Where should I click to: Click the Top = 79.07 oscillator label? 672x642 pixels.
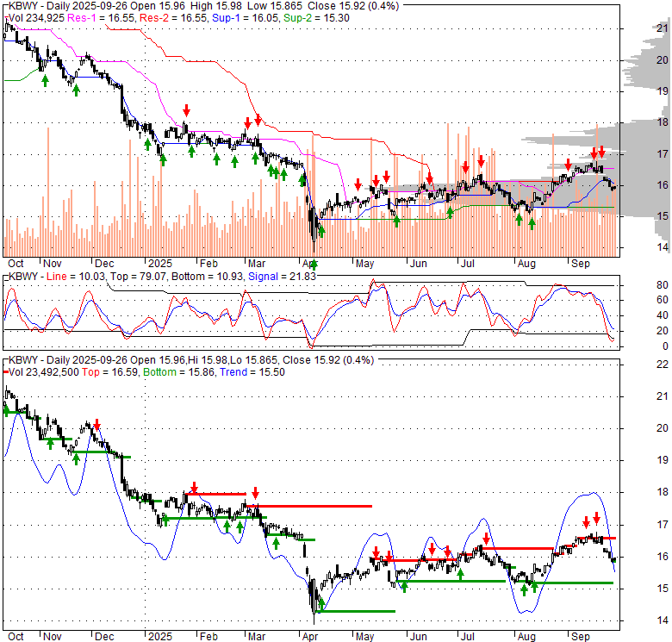[138, 277]
